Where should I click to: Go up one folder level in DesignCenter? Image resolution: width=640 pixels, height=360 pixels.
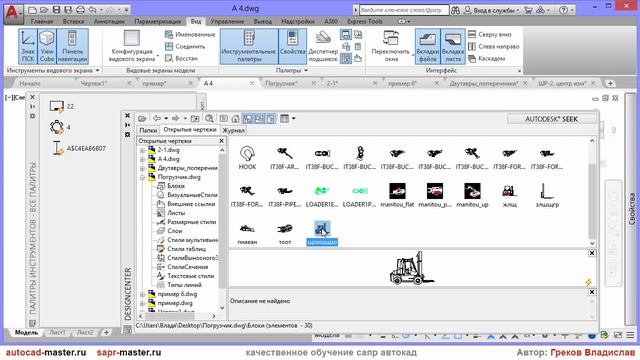195,119
